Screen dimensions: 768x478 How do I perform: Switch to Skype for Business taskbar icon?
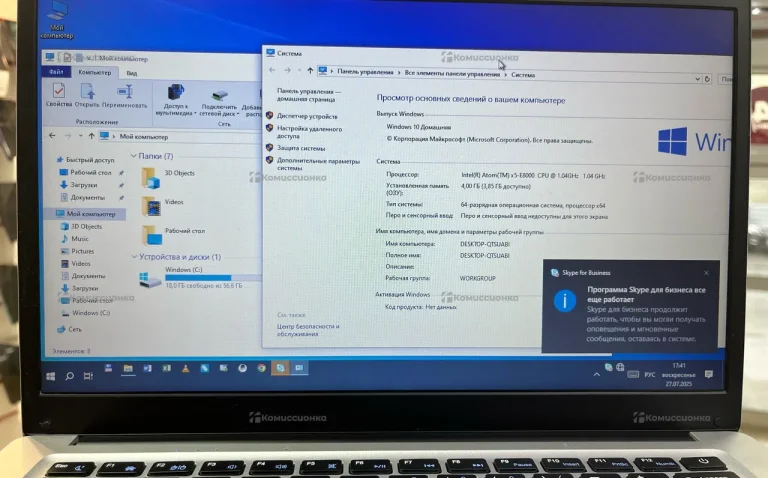[280, 368]
